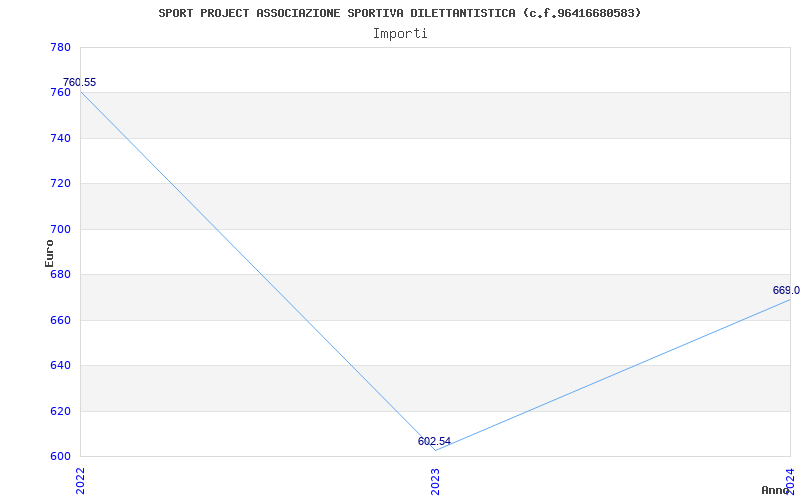The width and height of the screenshot is (800, 500).
Task: Select the 760.55 data point label
Action: (x=80, y=83)
